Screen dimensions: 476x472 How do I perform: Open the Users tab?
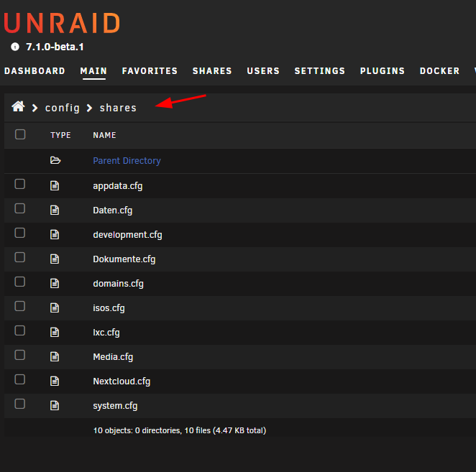(263, 70)
